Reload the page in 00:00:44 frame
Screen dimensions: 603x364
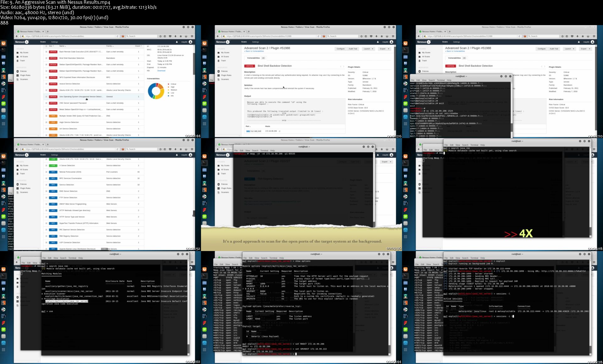[117, 36]
